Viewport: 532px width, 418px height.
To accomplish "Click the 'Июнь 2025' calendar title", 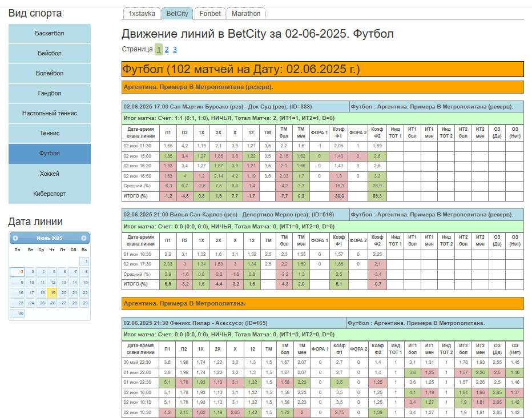I will (x=50, y=238).
